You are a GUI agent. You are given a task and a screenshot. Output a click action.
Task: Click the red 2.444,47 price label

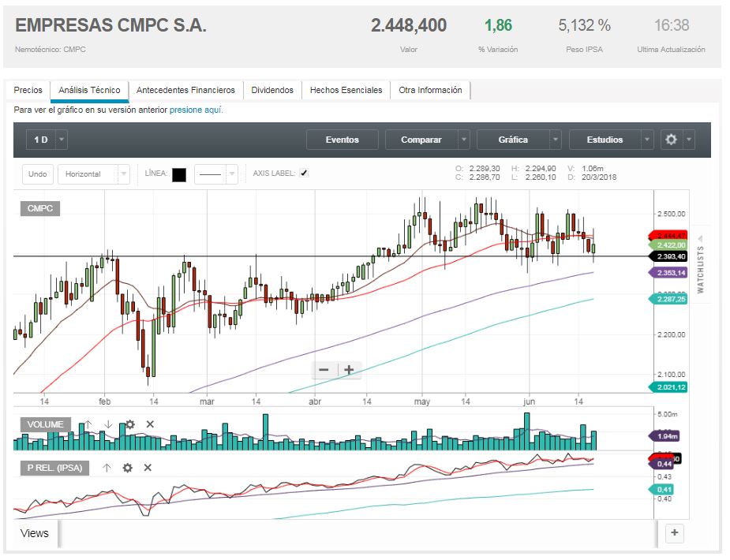(668, 235)
